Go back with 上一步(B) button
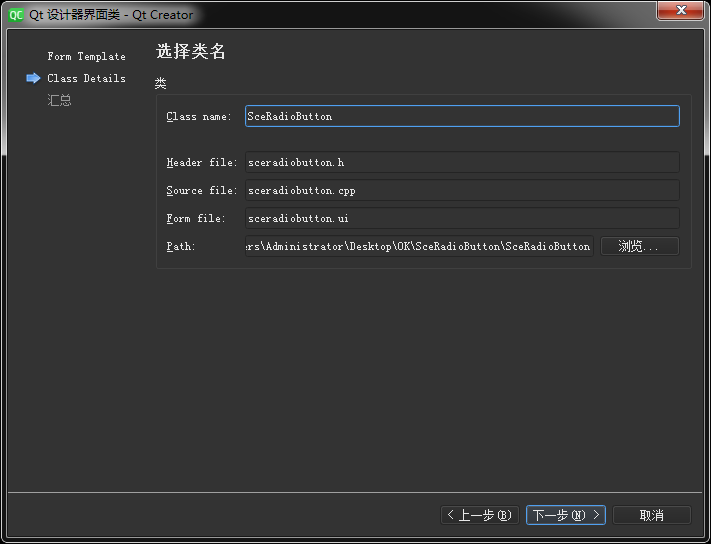 click(x=480, y=515)
